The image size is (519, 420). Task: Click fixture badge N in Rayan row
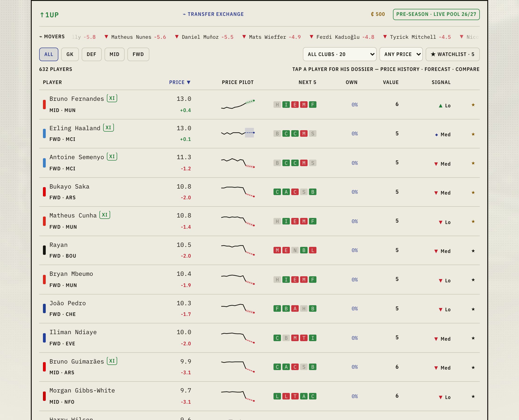click(x=295, y=250)
